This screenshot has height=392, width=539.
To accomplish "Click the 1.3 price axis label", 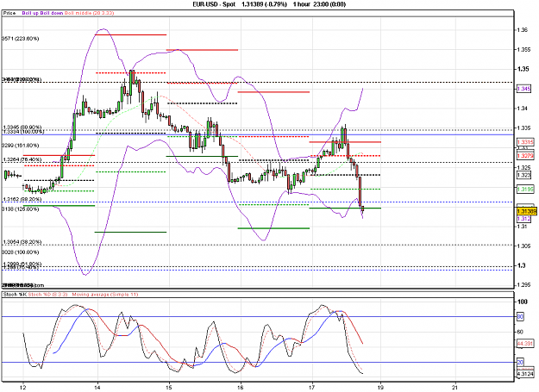I will (x=522, y=265).
